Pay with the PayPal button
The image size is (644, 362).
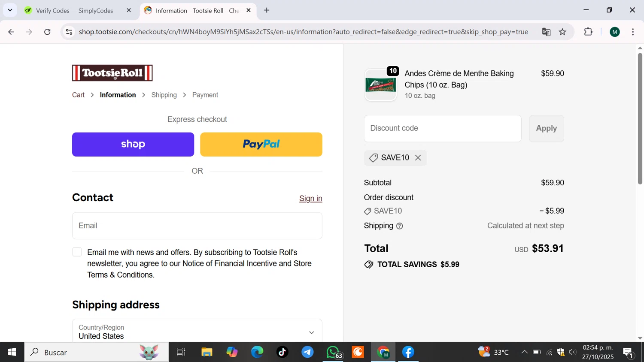tap(261, 145)
